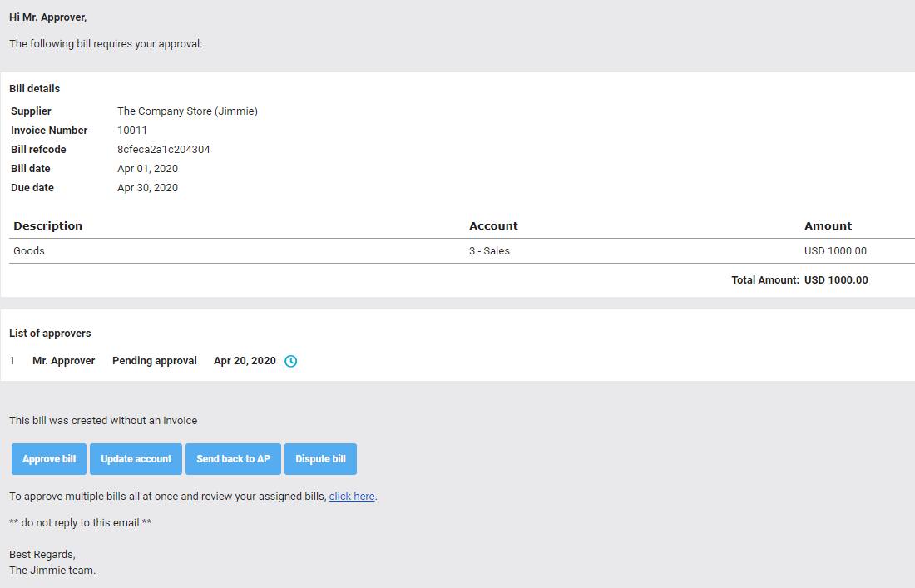
Task: Click the Send back to AP button
Action: [x=233, y=458]
